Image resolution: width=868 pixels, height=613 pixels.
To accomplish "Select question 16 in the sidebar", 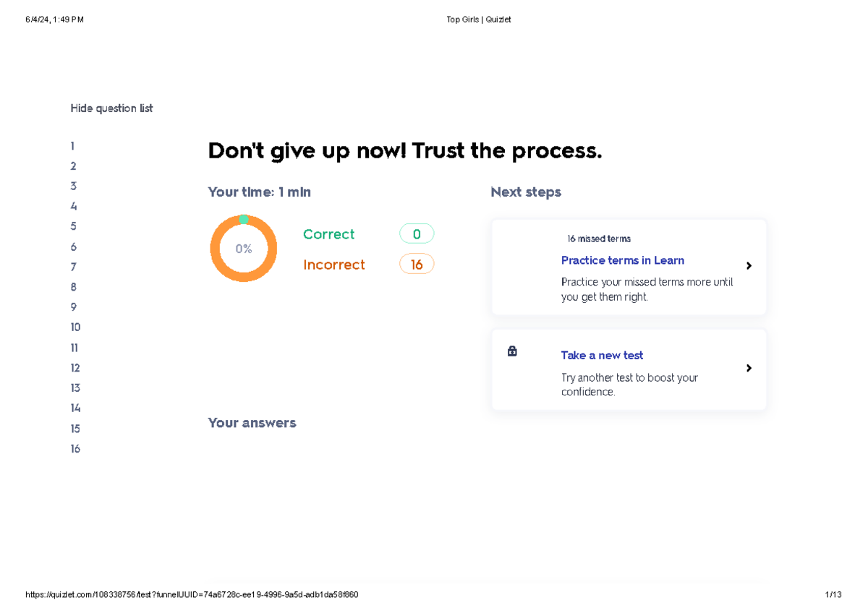I will [x=75, y=448].
